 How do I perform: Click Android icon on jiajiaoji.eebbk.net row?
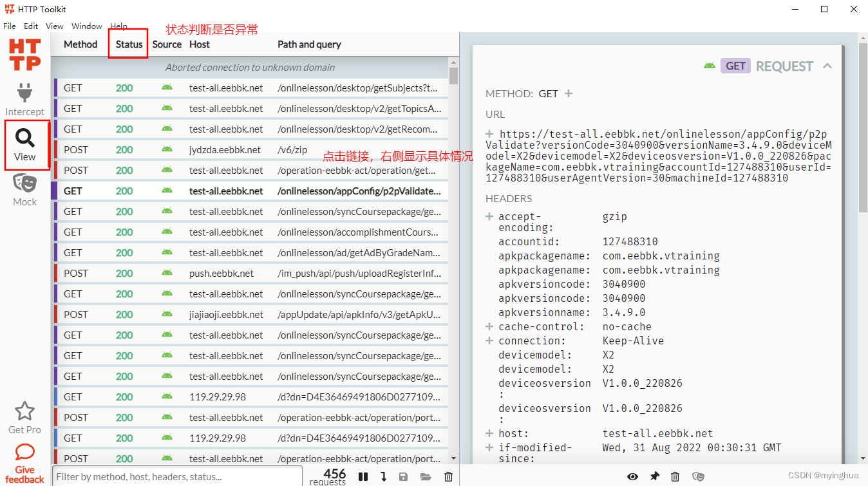[x=167, y=314]
